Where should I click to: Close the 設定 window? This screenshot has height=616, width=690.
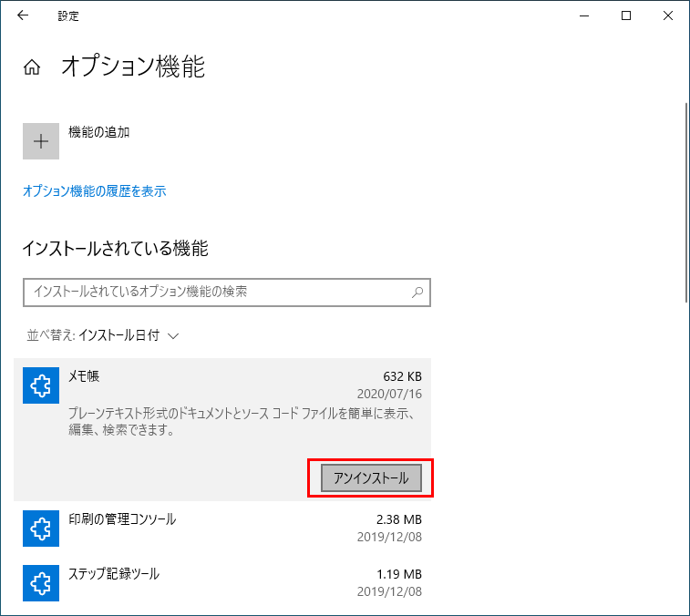coord(668,15)
